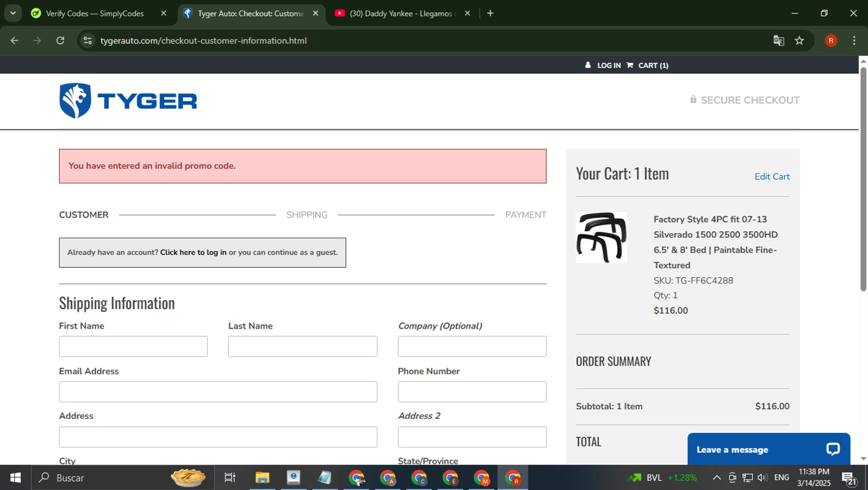
Task: Open CART (1) link
Action: click(653, 65)
